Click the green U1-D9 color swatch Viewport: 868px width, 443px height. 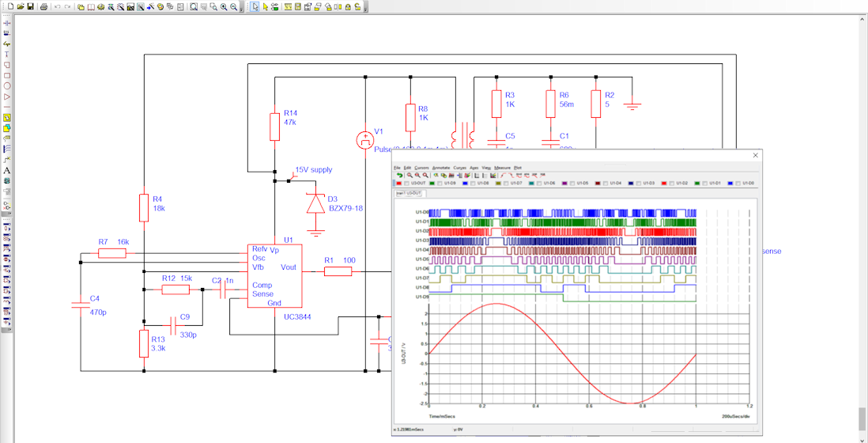[432, 184]
